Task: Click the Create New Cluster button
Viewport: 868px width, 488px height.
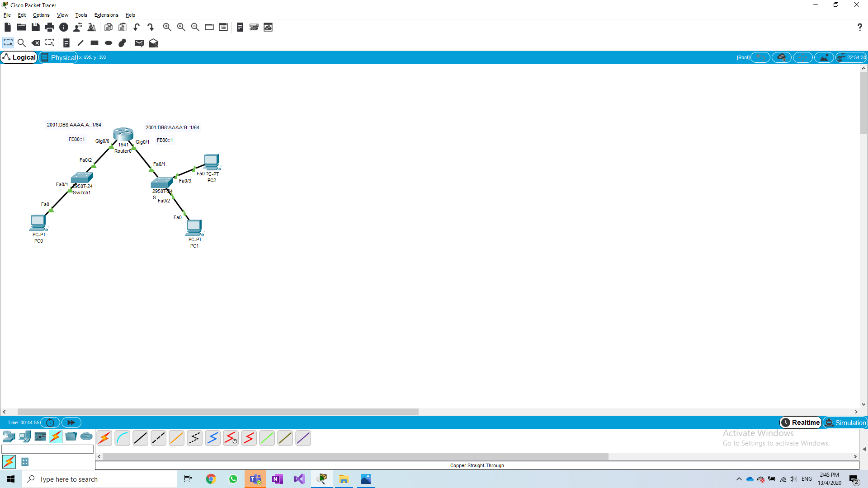Action: [x=782, y=57]
